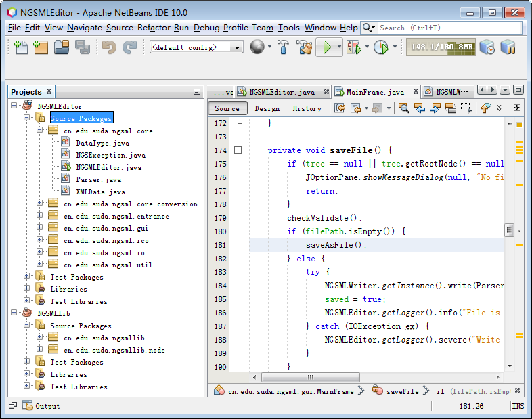Select XMLData.java in Projects tree
The height and width of the screenshot is (419, 532).
(100, 192)
